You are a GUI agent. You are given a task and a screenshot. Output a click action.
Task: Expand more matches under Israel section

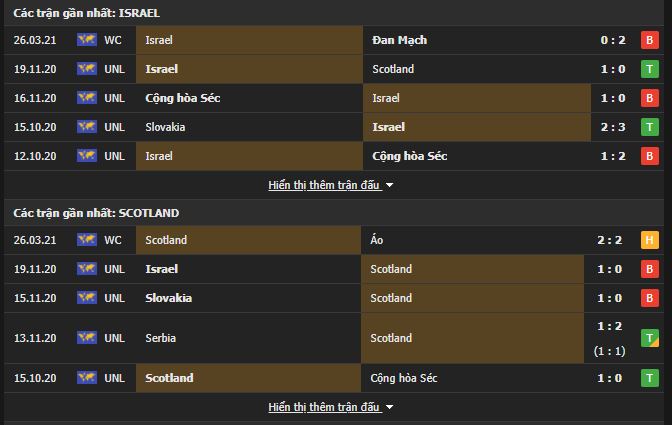pyautogui.click(x=324, y=185)
